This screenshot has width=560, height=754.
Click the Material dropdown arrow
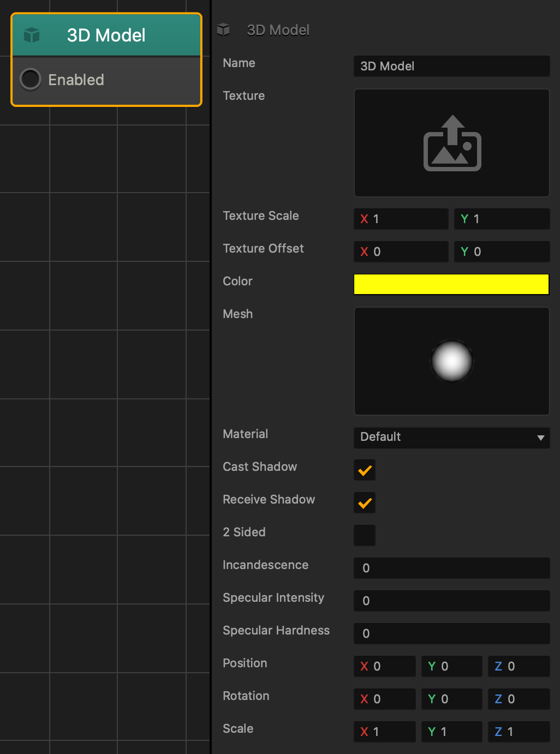[x=540, y=438]
